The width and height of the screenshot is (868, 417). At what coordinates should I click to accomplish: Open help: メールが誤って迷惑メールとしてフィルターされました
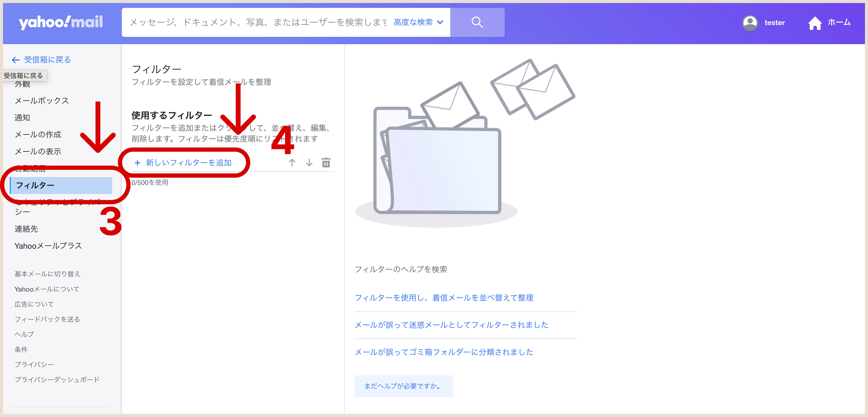[x=452, y=325]
